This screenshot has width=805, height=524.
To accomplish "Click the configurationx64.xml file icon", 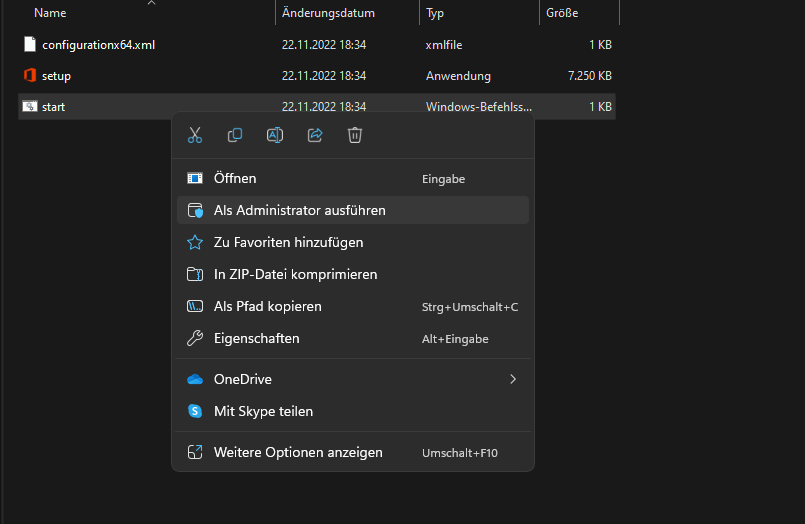I will (x=30, y=45).
